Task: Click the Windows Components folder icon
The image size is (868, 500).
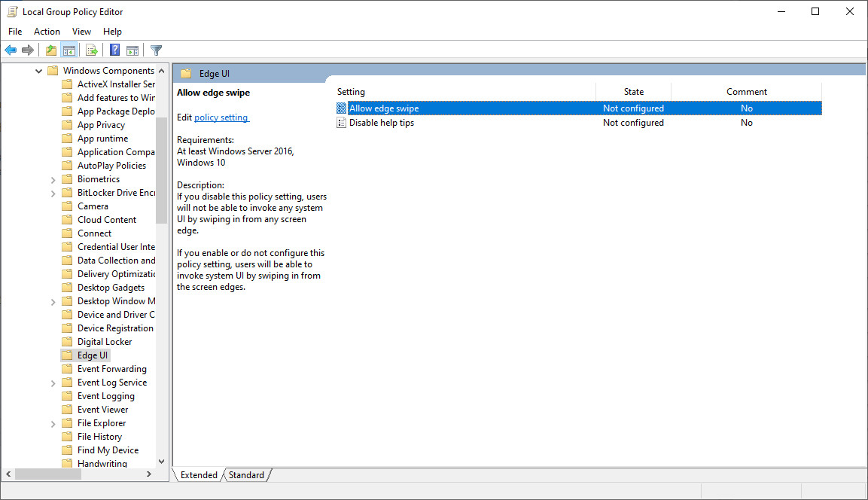Action: pyautogui.click(x=53, y=70)
